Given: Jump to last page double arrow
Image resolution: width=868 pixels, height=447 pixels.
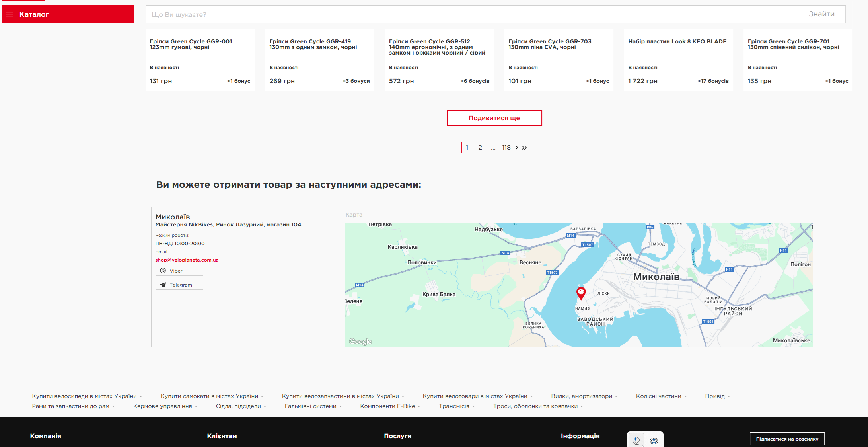Looking at the screenshot, I should point(524,148).
